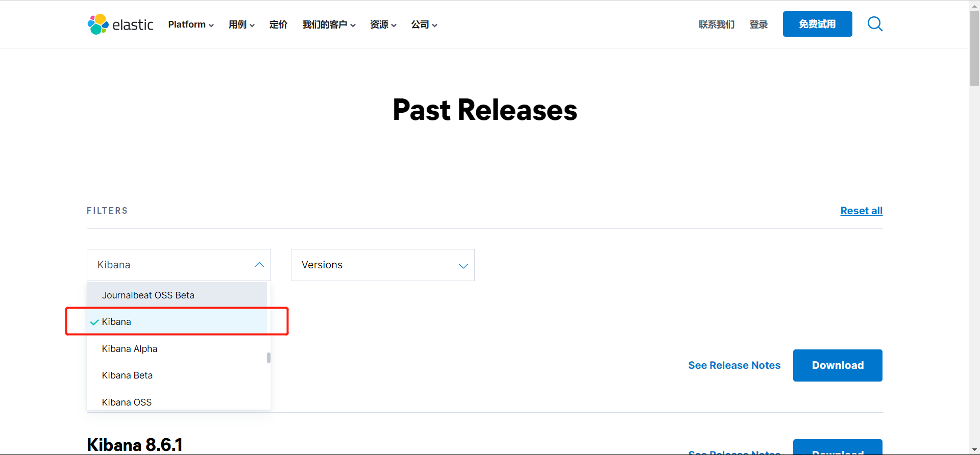
Task: Select the checked Kibana option
Action: click(177, 322)
